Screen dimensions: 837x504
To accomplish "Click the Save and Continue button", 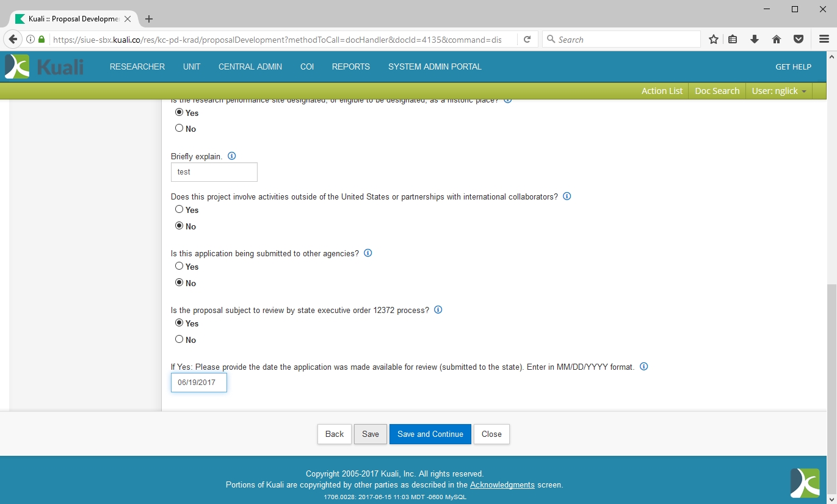I will pyautogui.click(x=430, y=434).
